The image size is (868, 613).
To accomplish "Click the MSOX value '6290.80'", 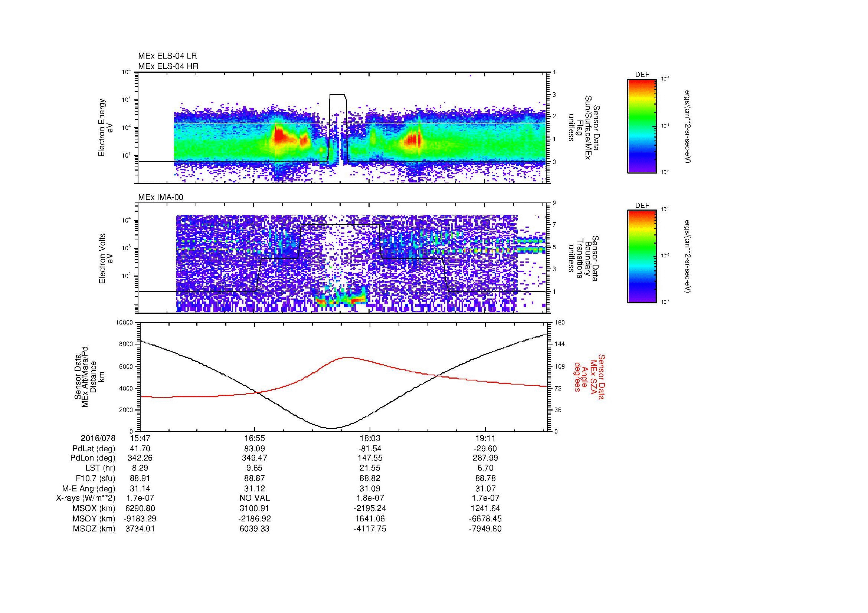I will 140,508.
